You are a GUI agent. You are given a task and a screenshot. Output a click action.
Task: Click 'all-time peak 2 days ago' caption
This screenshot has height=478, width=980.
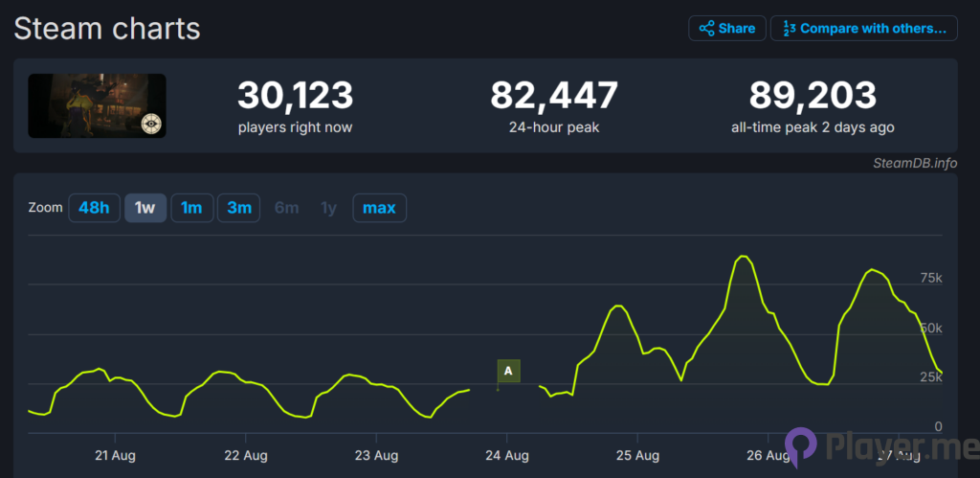813,127
